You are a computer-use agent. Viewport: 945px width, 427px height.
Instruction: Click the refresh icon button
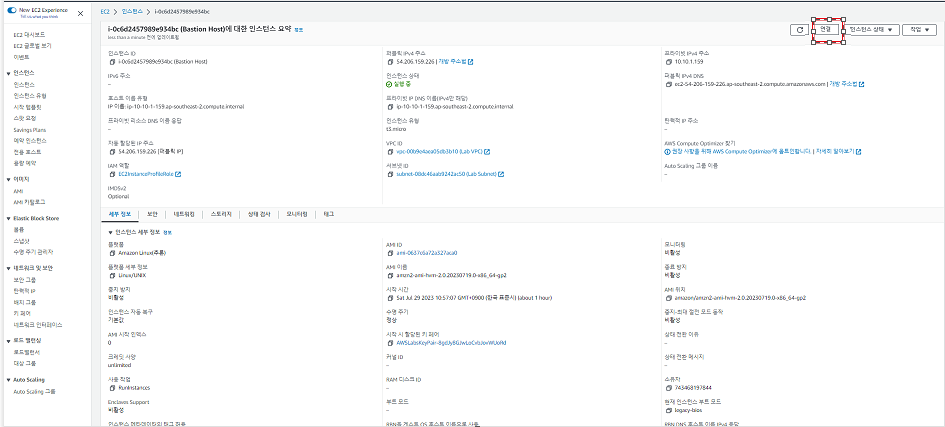(x=799, y=30)
